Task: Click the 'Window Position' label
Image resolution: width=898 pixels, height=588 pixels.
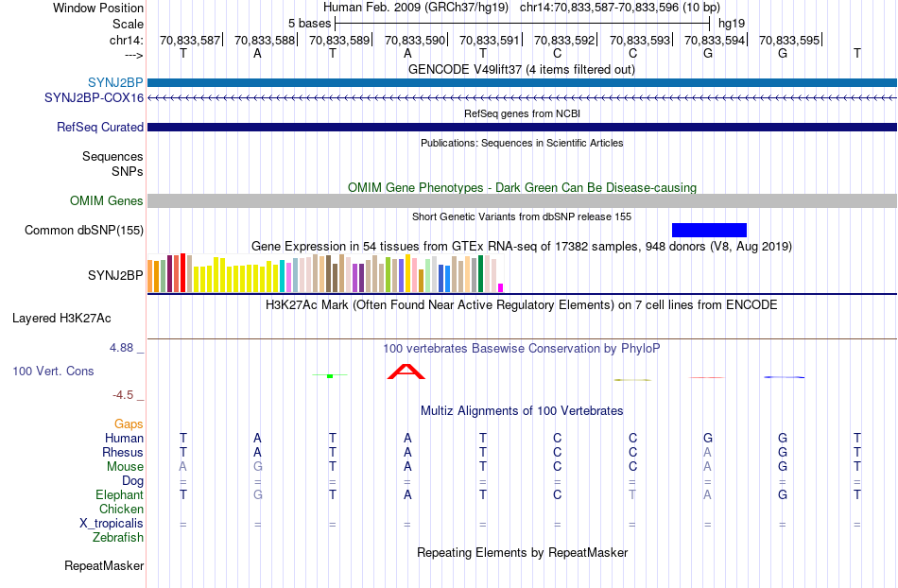Action: [x=98, y=8]
